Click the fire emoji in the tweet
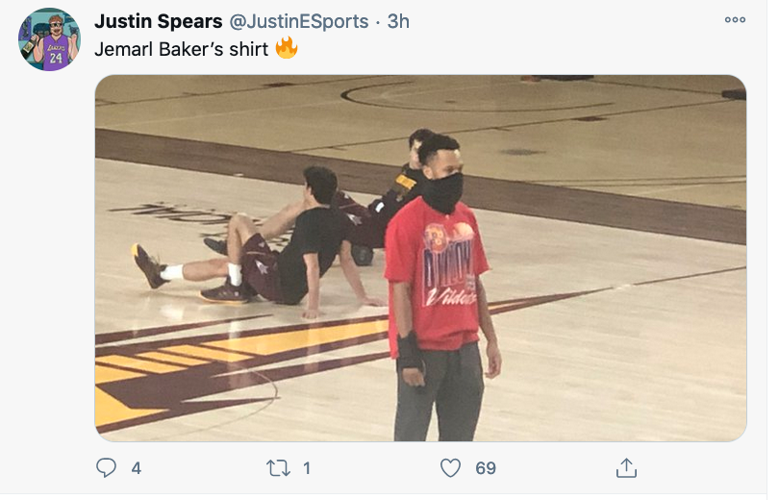Viewport: 779px width, 500px height. coord(287,48)
